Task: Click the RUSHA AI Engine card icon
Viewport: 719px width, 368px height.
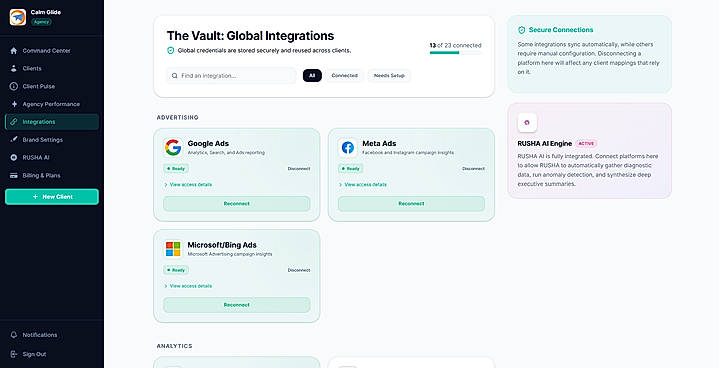Action: pyautogui.click(x=527, y=122)
